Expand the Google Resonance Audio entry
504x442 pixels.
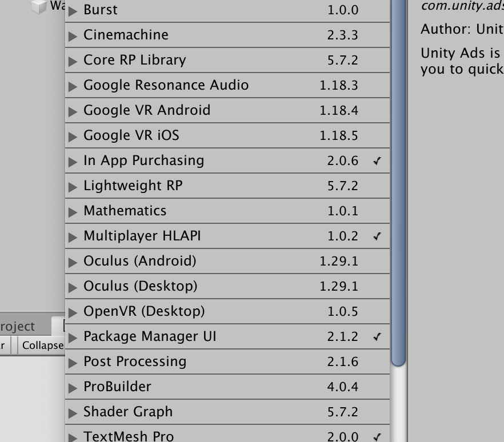tap(73, 86)
